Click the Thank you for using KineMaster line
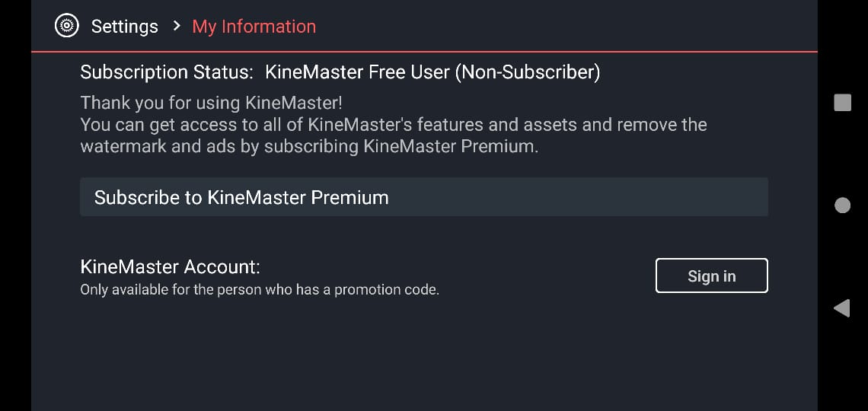Viewport: 868px width, 411px height. (x=212, y=103)
